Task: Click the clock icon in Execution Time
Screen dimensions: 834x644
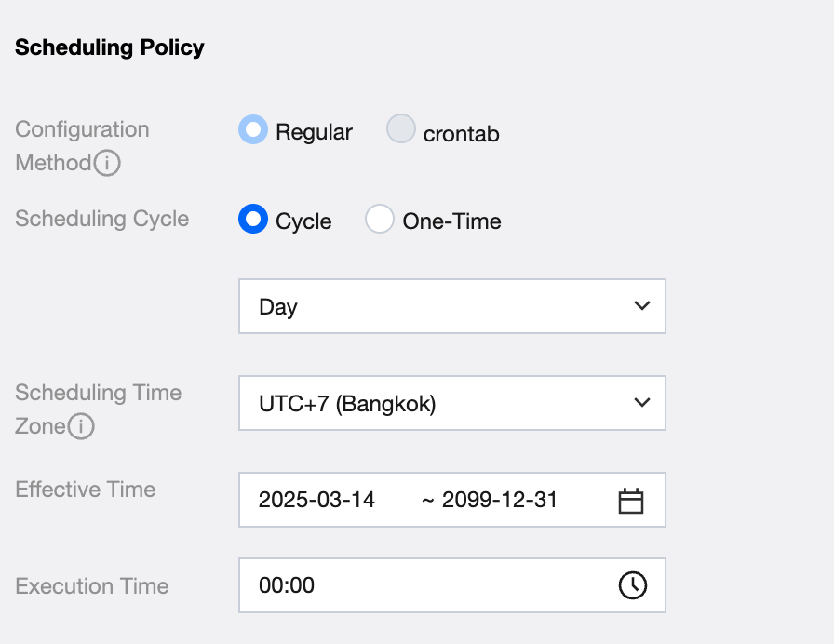Action: click(632, 585)
